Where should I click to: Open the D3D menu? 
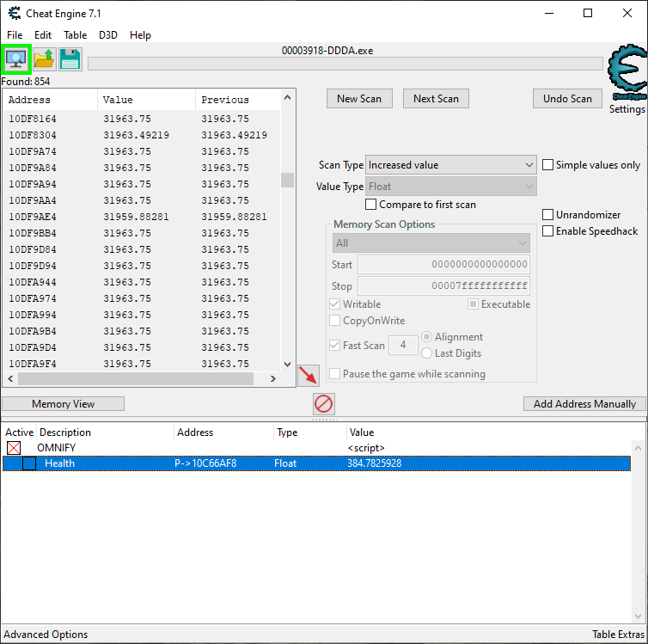pyautogui.click(x=108, y=35)
